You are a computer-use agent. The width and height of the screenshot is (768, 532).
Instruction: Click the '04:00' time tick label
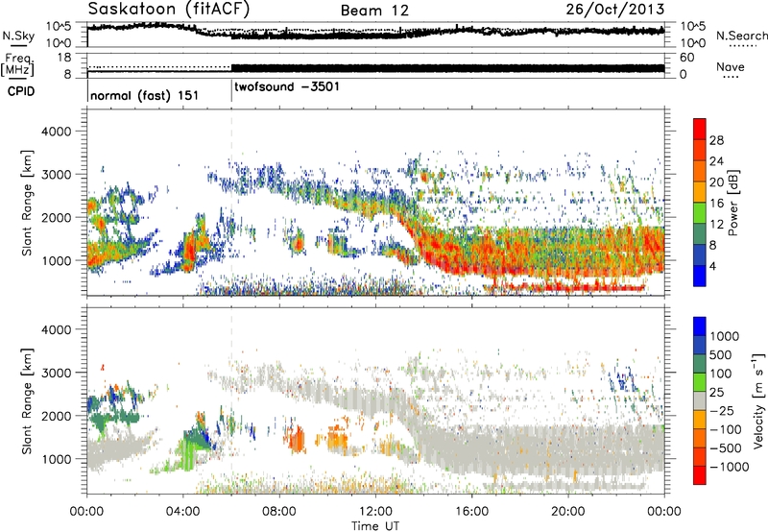tap(182, 512)
